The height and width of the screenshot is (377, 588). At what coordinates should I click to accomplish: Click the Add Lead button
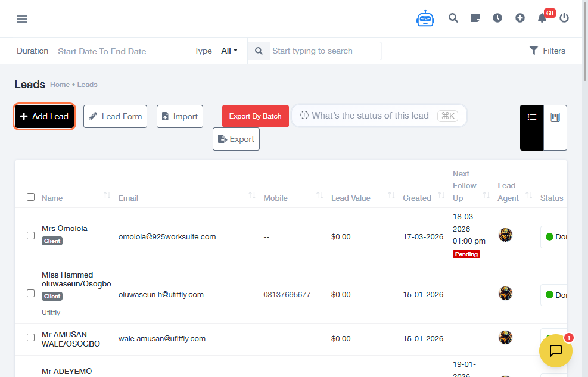45,117
